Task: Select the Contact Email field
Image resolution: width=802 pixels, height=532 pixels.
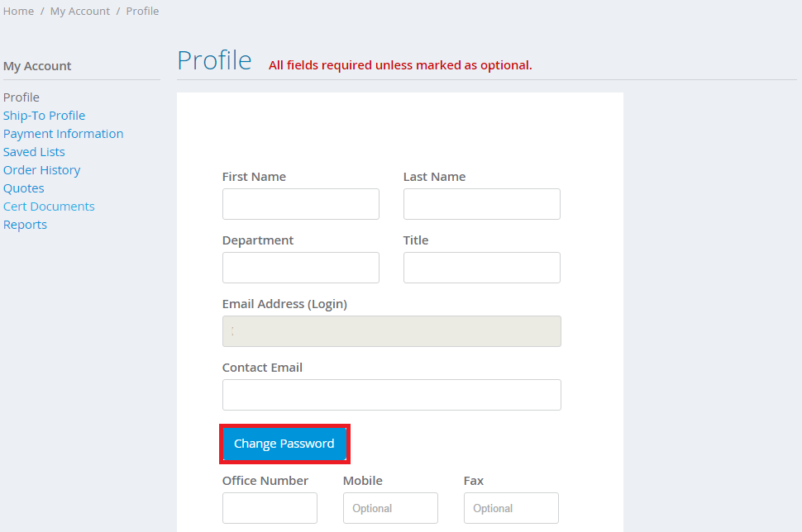Action: click(391, 395)
